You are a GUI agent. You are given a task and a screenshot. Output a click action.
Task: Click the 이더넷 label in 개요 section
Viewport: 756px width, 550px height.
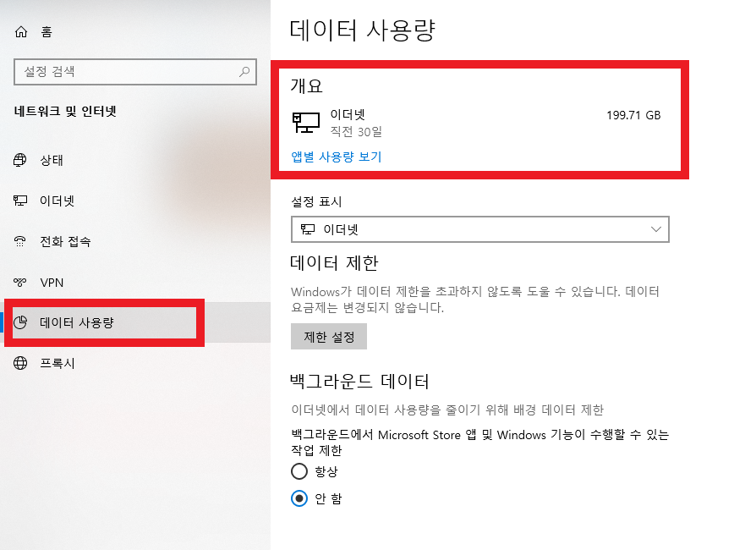click(348, 115)
